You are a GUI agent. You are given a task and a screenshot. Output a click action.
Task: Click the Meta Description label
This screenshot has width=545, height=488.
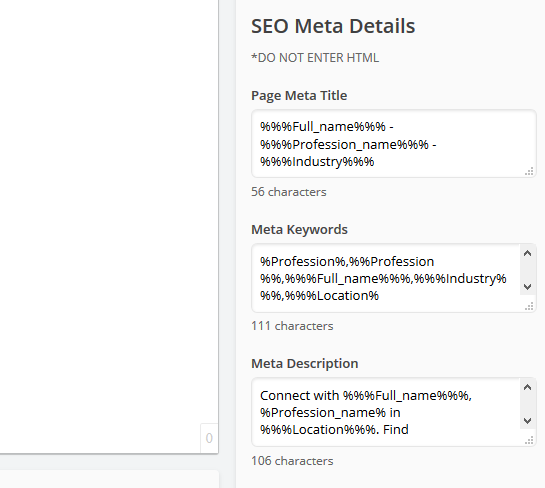coord(304,364)
